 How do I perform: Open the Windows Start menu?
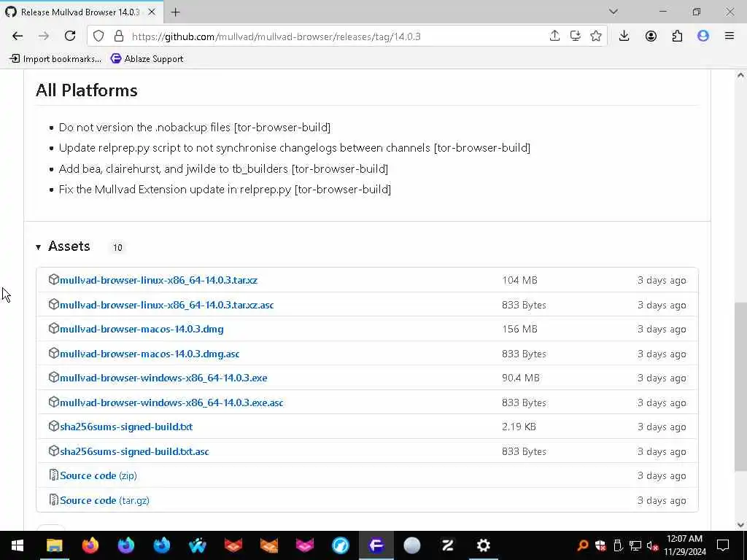[18, 545]
